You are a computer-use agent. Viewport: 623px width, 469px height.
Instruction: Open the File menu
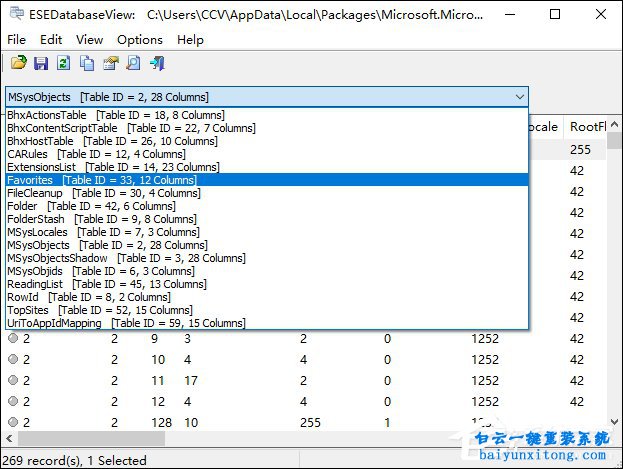click(x=17, y=40)
